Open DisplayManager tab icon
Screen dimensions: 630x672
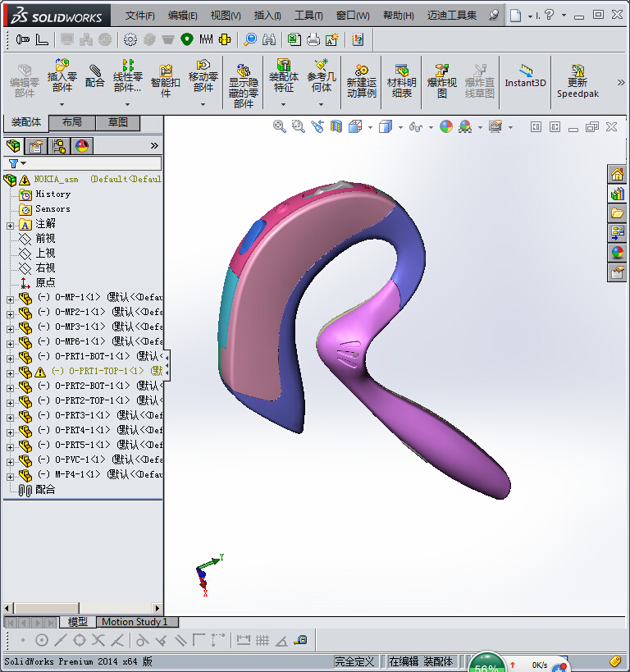[x=82, y=146]
